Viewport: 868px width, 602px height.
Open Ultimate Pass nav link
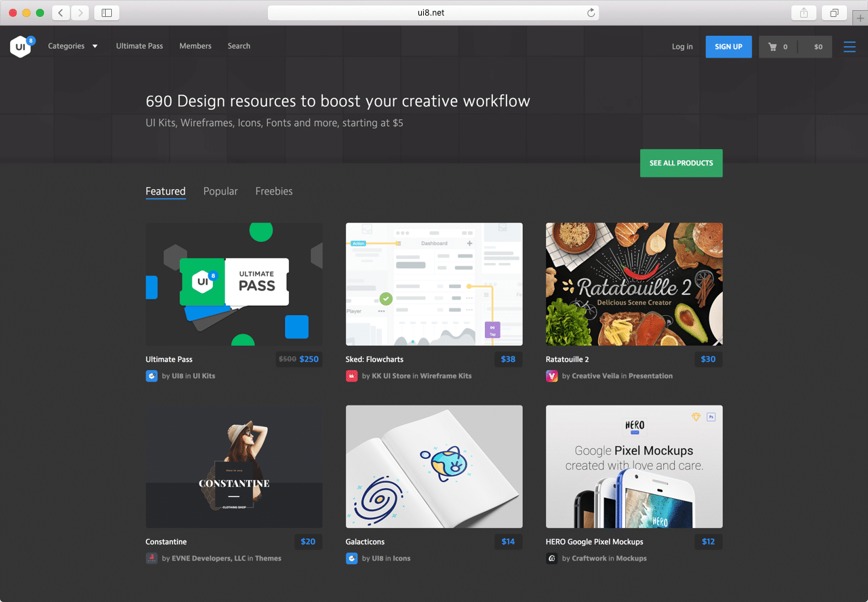coord(140,46)
